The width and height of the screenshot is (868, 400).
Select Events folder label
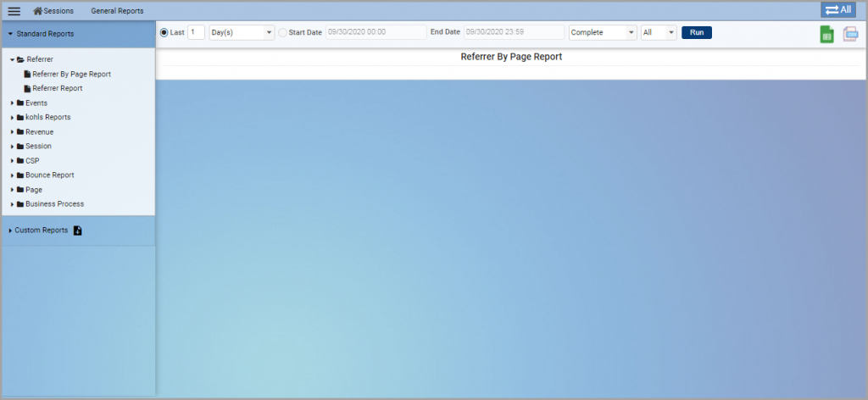pyautogui.click(x=36, y=103)
